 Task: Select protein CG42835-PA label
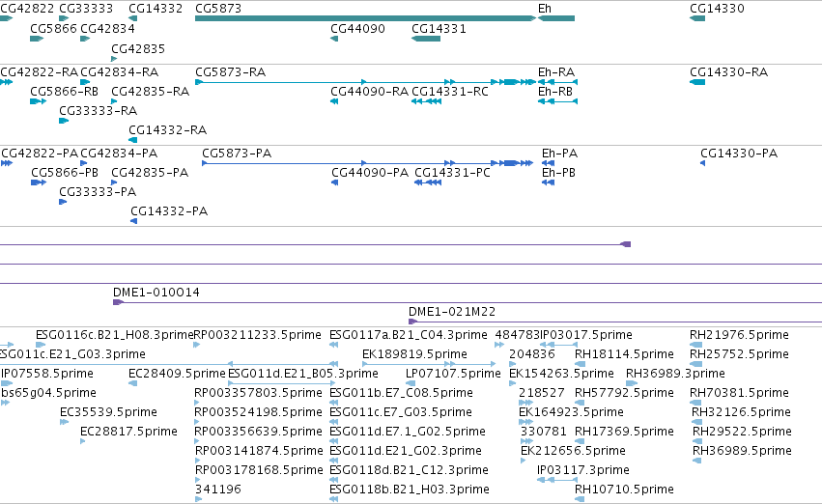point(150,173)
